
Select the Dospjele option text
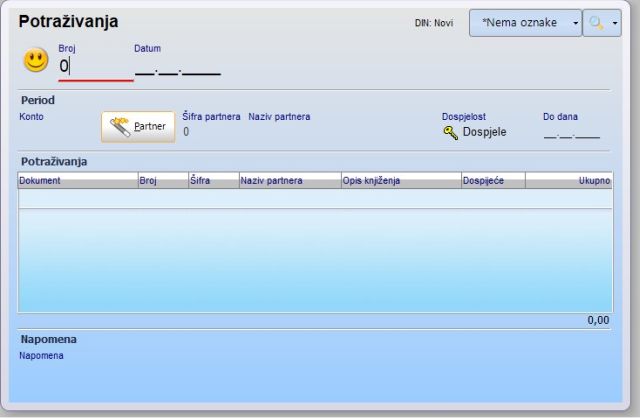484,132
